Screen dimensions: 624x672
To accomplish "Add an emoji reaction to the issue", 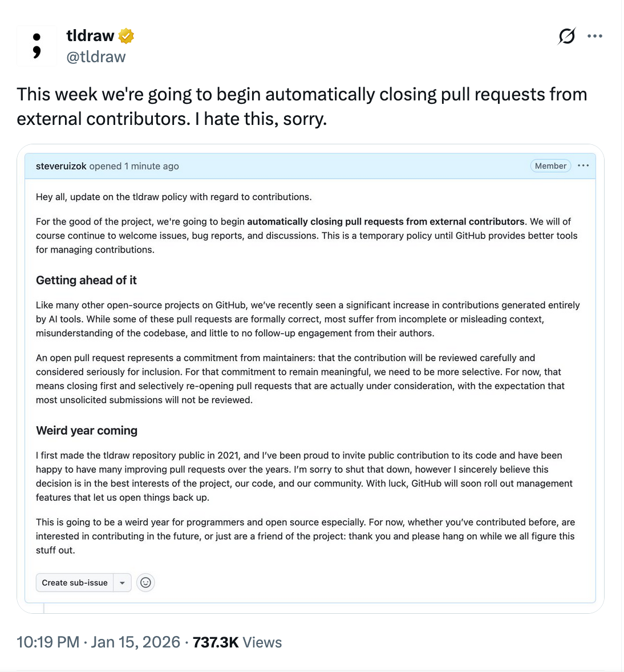I will pos(146,582).
